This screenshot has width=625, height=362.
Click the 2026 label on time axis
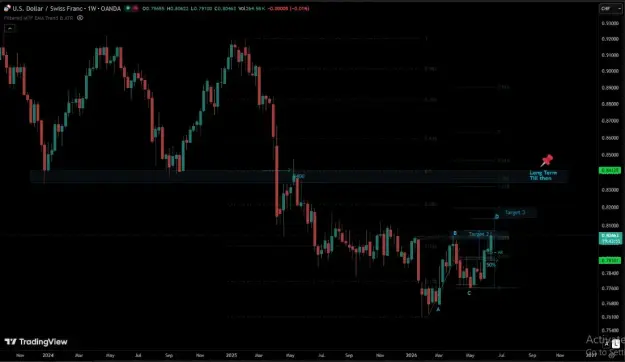(411, 355)
